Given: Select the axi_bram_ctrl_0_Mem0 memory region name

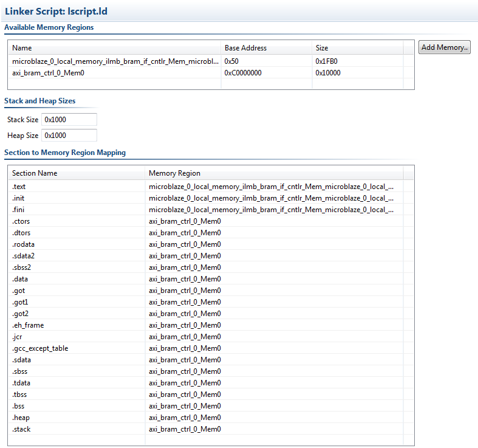Looking at the screenshot, I should [48, 73].
